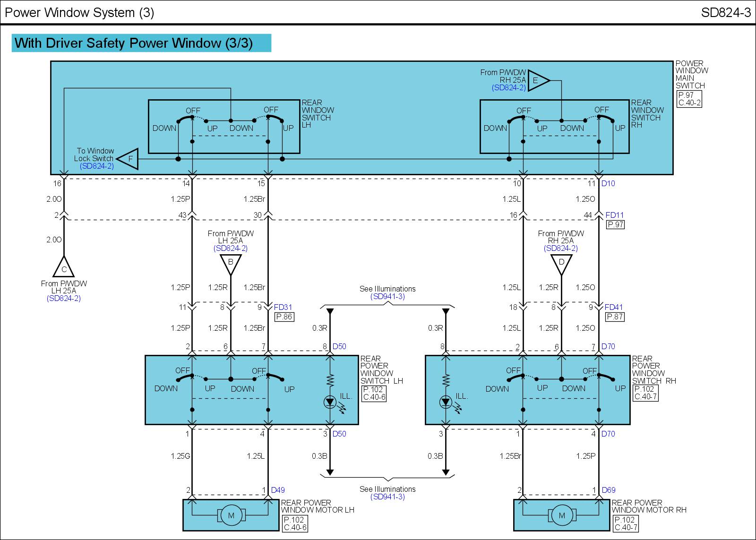This screenshot has width=756, height=540.
Task: Open the SD824-2 link beneath connector C
Action: 64,299
